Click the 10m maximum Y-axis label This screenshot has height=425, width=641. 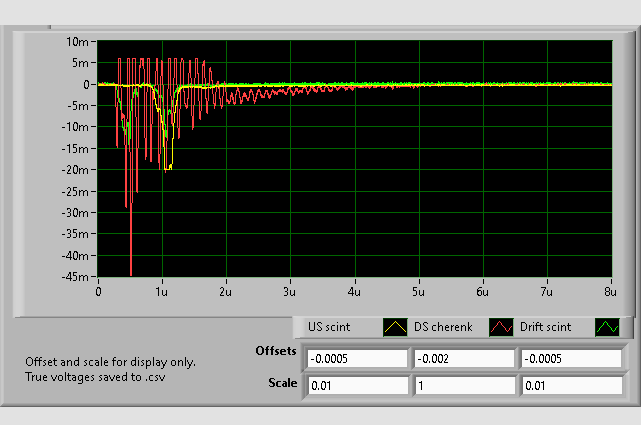[x=78, y=42]
